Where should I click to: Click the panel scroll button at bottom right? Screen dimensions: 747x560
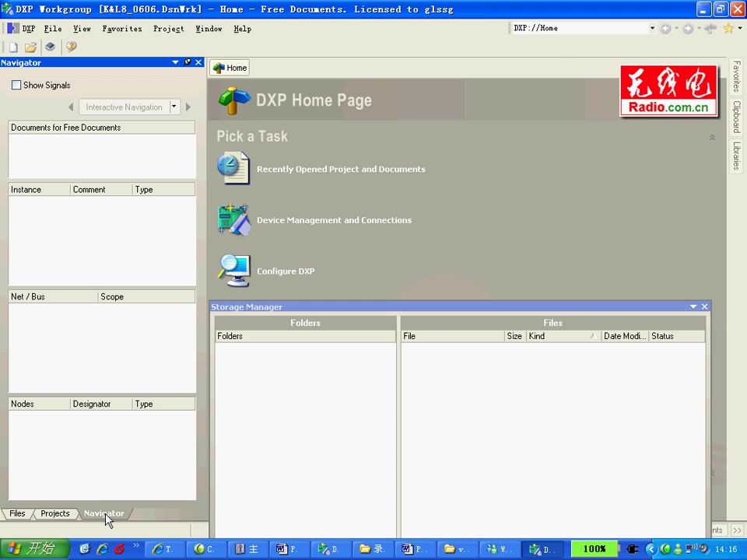point(737,530)
